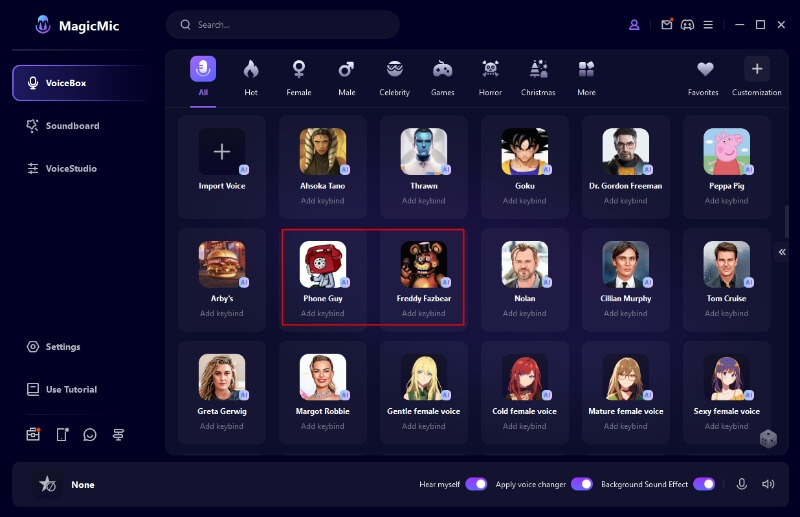Image resolution: width=800 pixels, height=517 pixels.
Task: Open Use Tutorial in the sidebar
Action: click(x=62, y=389)
